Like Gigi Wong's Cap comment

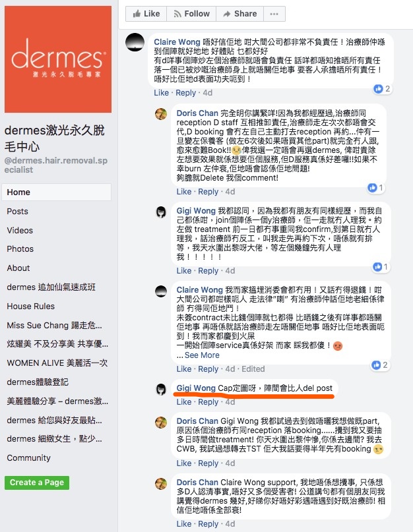coord(184,402)
